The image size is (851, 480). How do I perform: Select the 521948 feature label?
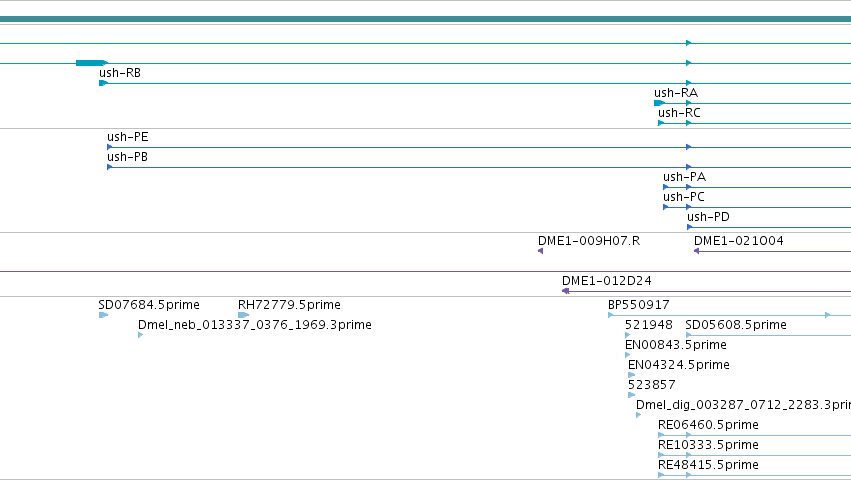(x=649, y=325)
